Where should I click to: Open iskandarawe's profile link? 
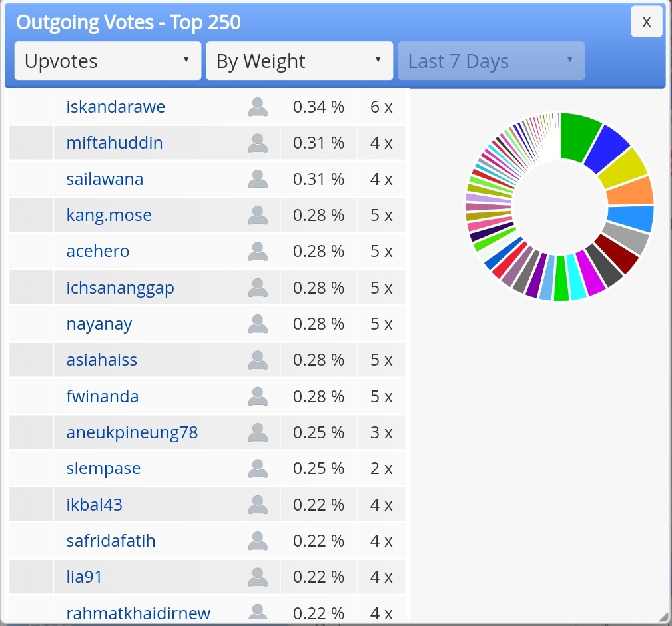[x=115, y=107]
